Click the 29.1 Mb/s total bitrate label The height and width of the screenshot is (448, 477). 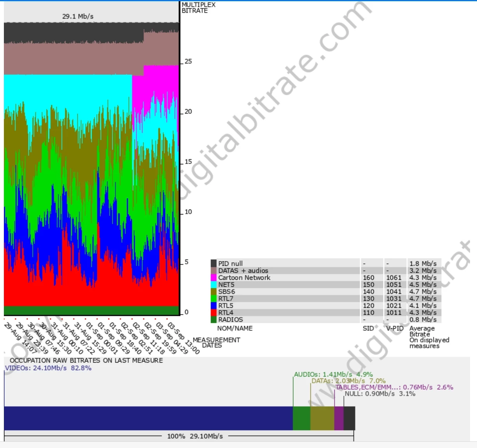pyautogui.click(x=78, y=16)
